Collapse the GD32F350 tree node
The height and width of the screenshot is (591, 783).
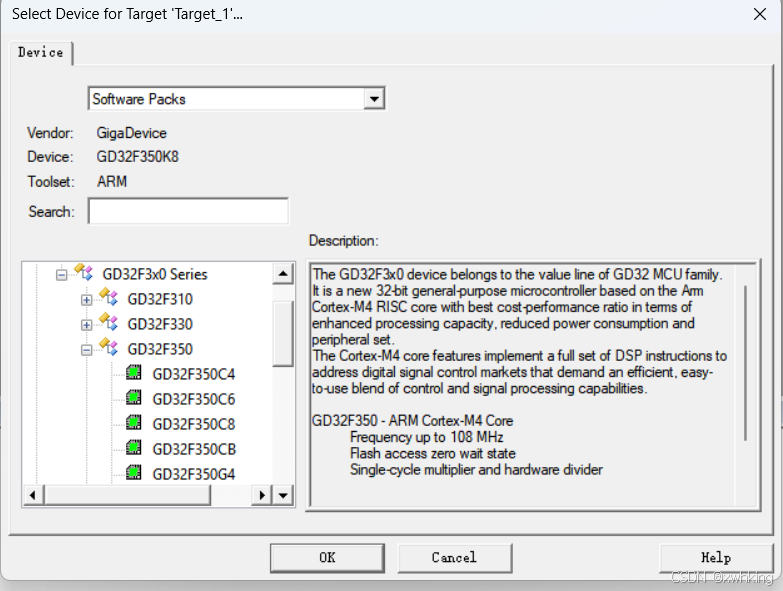86,350
